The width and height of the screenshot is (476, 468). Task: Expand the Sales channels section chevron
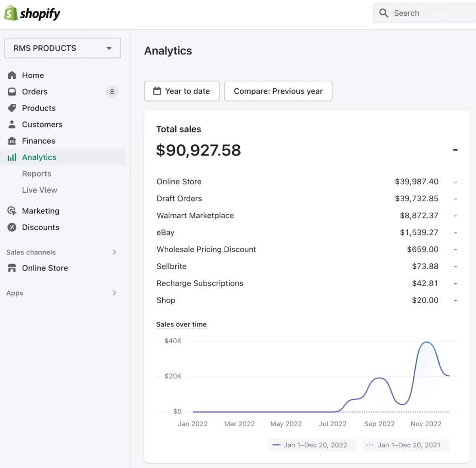pos(114,252)
